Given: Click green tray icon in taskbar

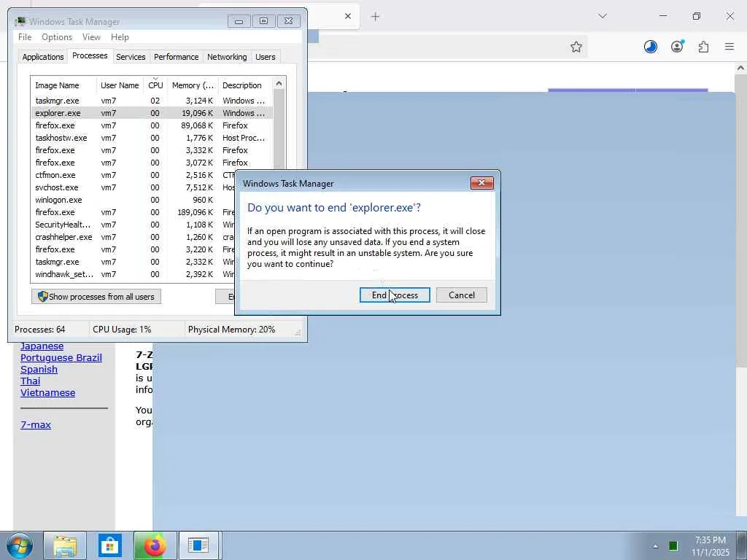Looking at the screenshot, I should pyautogui.click(x=673, y=545).
